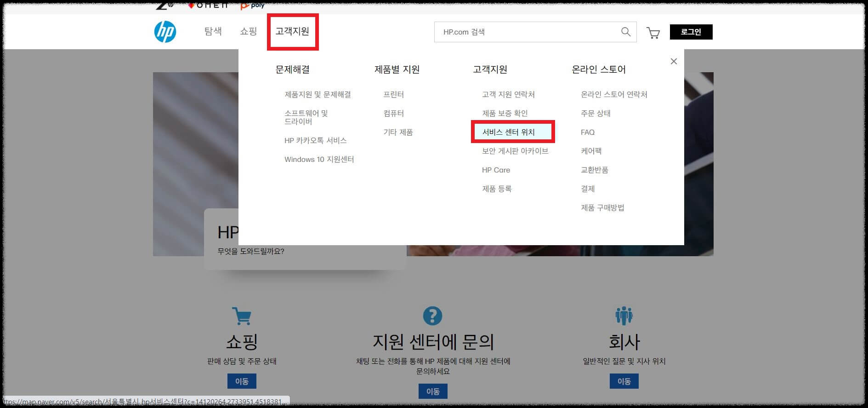Select HP 카카오톡 서비스
Image resolution: width=868 pixels, height=408 pixels.
click(315, 140)
